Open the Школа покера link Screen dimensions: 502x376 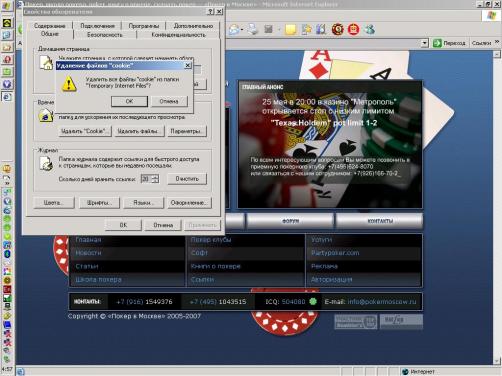(x=98, y=280)
